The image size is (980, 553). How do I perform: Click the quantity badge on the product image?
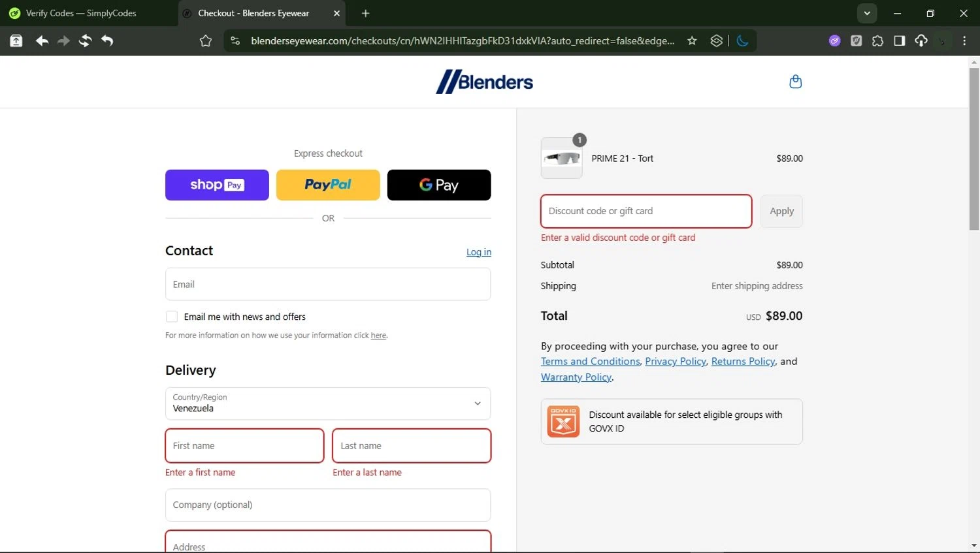click(x=580, y=140)
